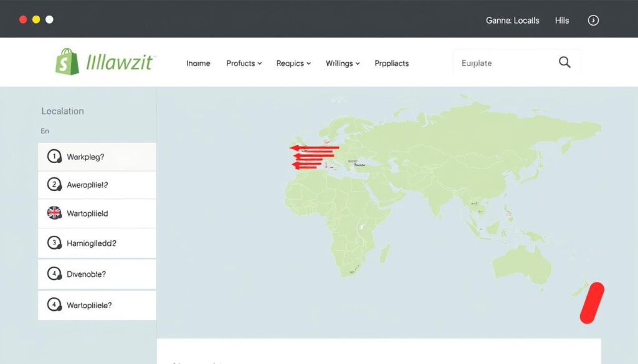638x364 pixels.
Task: Click the number 2 badge beside Aweropliiel2
Action: point(55,185)
